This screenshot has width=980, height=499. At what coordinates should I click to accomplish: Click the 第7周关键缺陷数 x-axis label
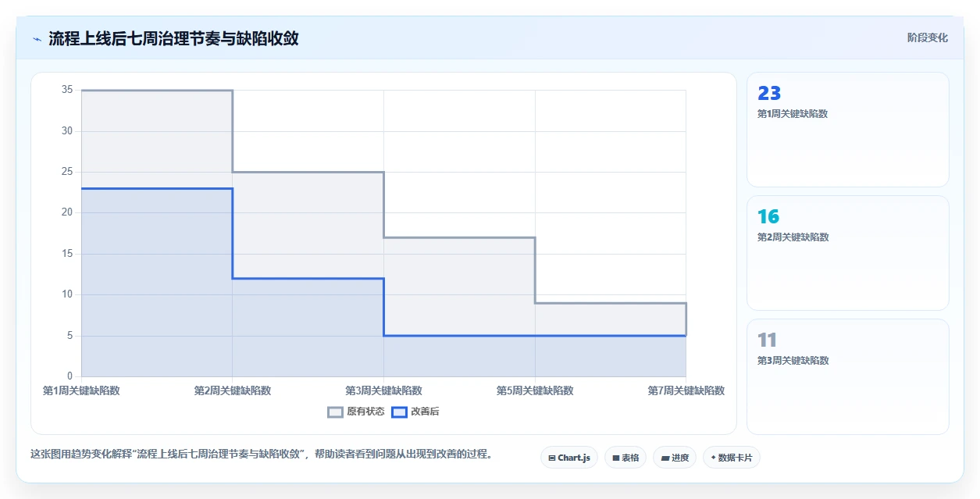coord(686,390)
